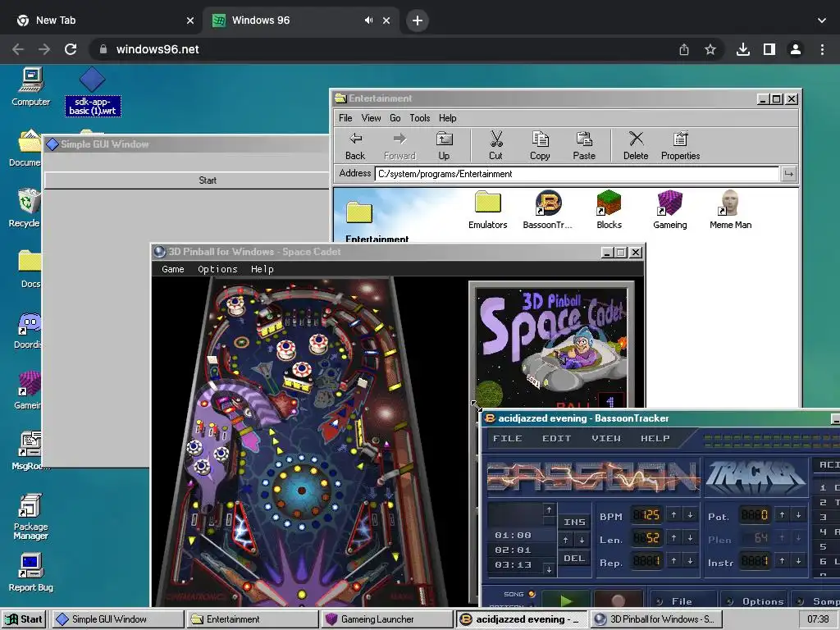Launch the BassoonTracker shortcut in Entertainment
Image resolution: width=840 pixels, height=630 pixels.
(x=547, y=210)
